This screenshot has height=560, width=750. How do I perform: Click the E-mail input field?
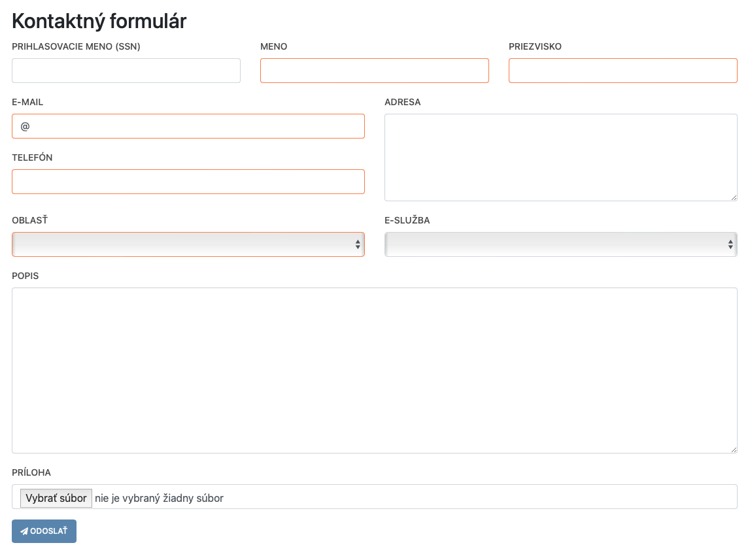[188, 126]
